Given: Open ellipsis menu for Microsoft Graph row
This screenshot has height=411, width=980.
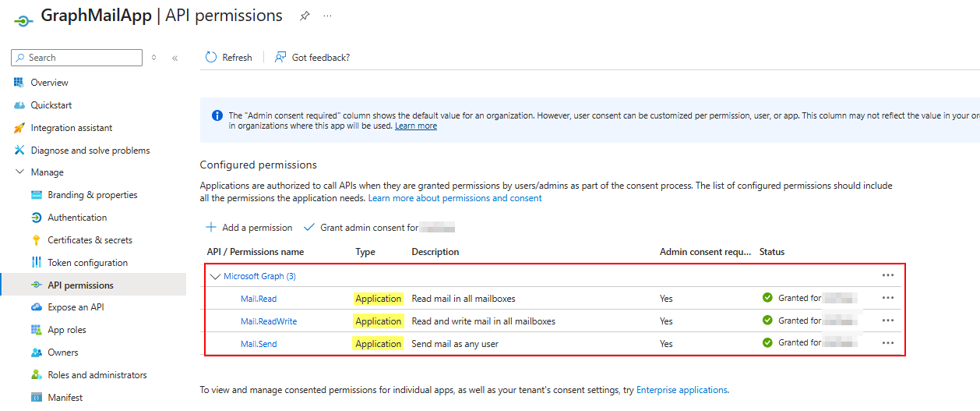Looking at the screenshot, I should coord(888,275).
